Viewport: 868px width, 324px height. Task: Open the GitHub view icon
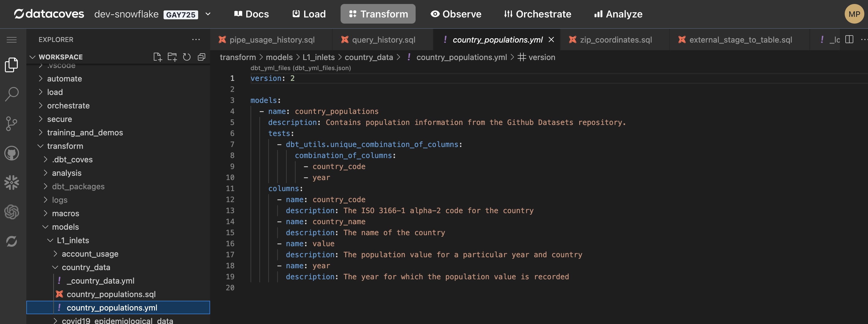click(x=11, y=153)
